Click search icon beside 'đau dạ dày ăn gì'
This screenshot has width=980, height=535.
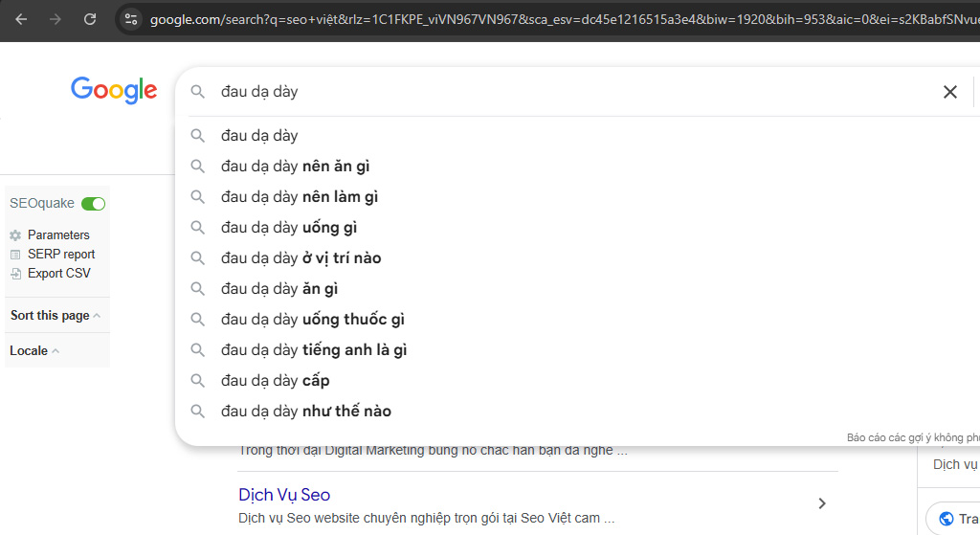[197, 289]
